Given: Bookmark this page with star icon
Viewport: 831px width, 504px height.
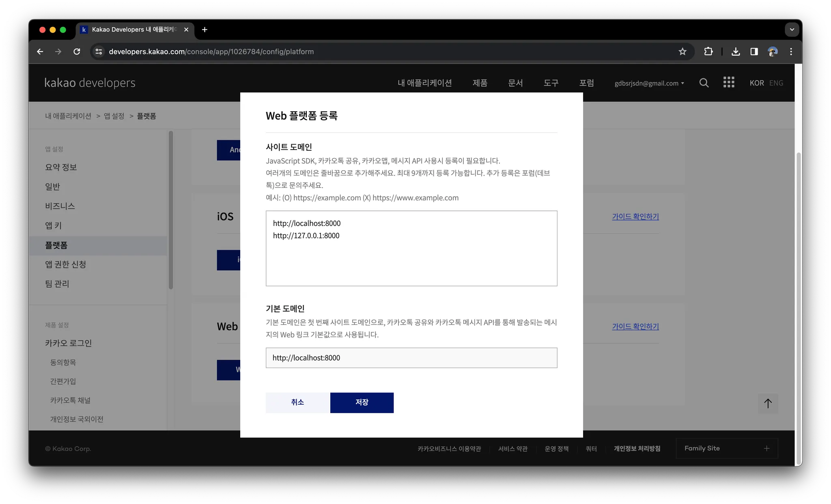Looking at the screenshot, I should 682,51.
